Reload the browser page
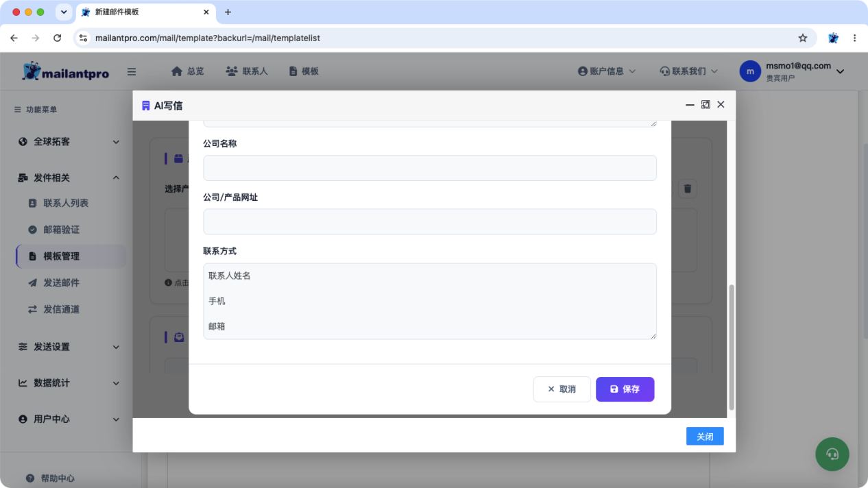The width and height of the screenshot is (868, 488). pos(57,38)
